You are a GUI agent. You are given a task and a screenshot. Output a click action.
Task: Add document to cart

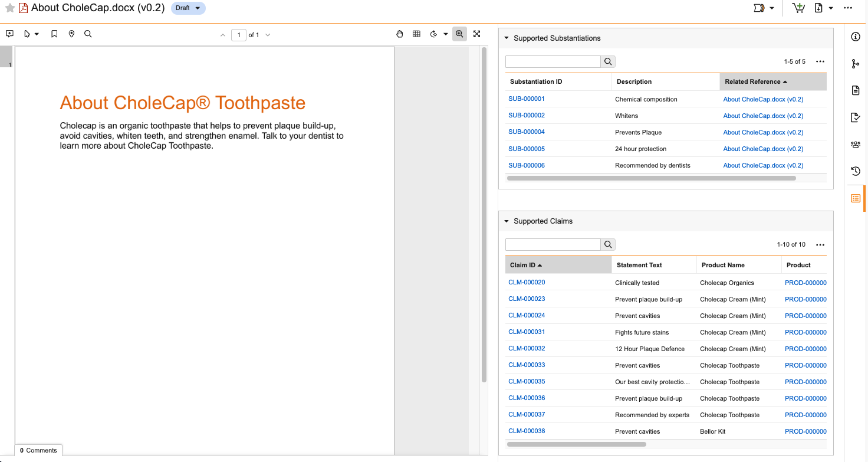click(799, 8)
